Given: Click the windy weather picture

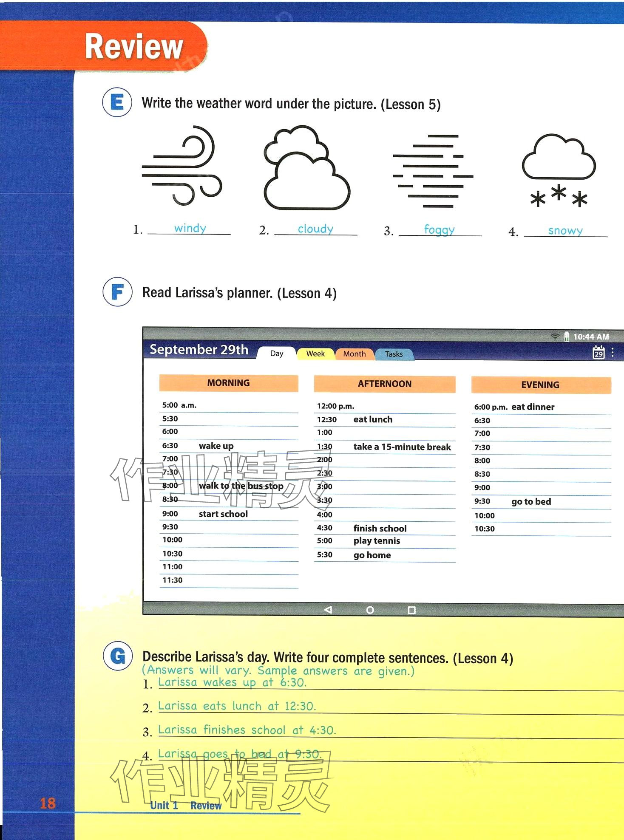Looking at the screenshot, I should [182, 166].
